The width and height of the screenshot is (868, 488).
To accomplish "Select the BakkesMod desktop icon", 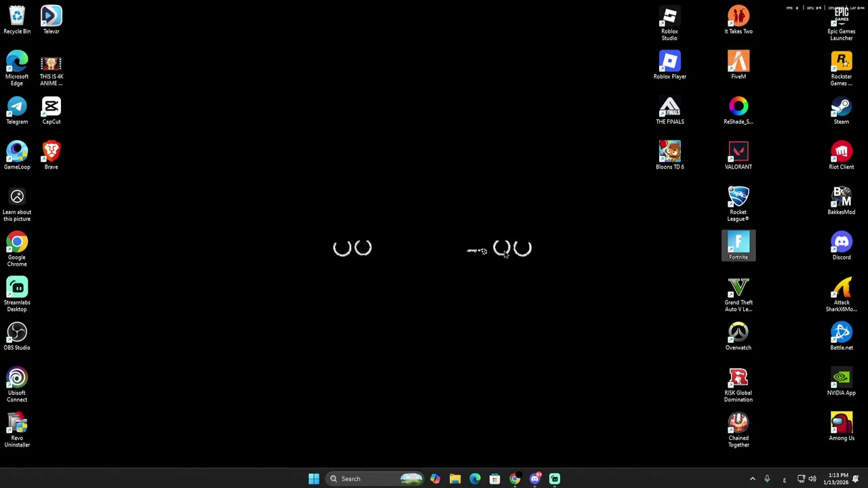I will coord(841,201).
